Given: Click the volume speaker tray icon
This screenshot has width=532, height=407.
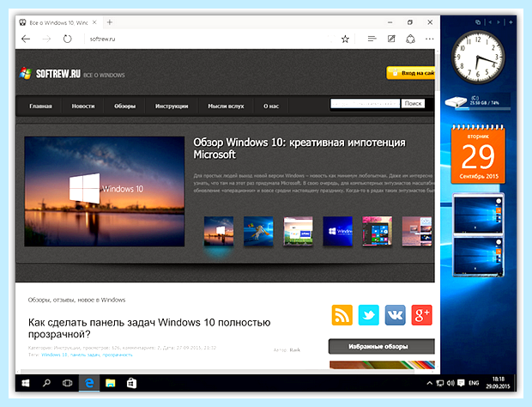Looking at the screenshot, I should coord(450,383).
